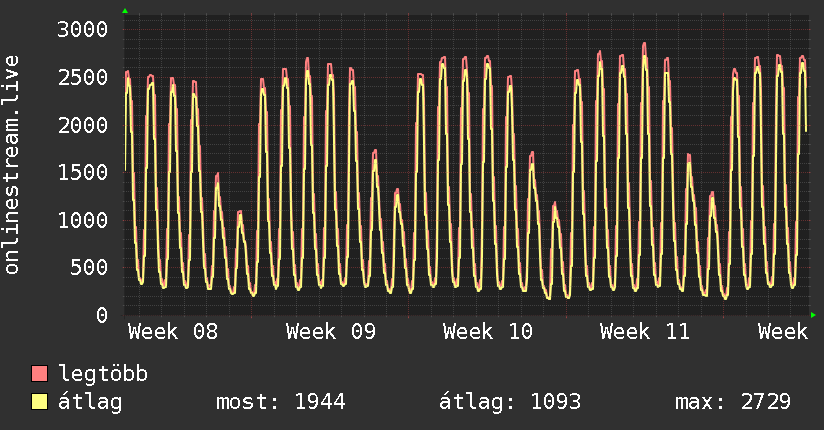Click the 'átlag: 1093' average statistic
The image size is (824, 430).
[510, 402]
